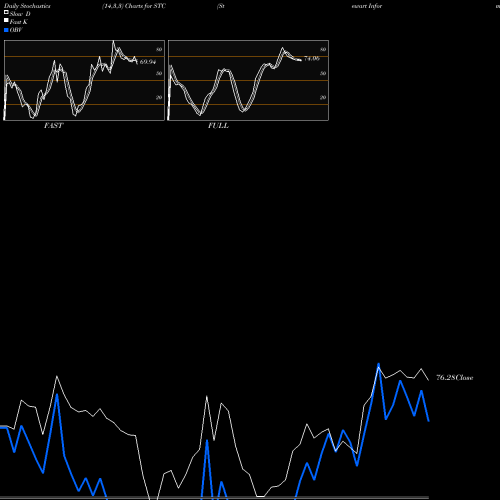Click the 'Daily Stochastics' title text

27,6
